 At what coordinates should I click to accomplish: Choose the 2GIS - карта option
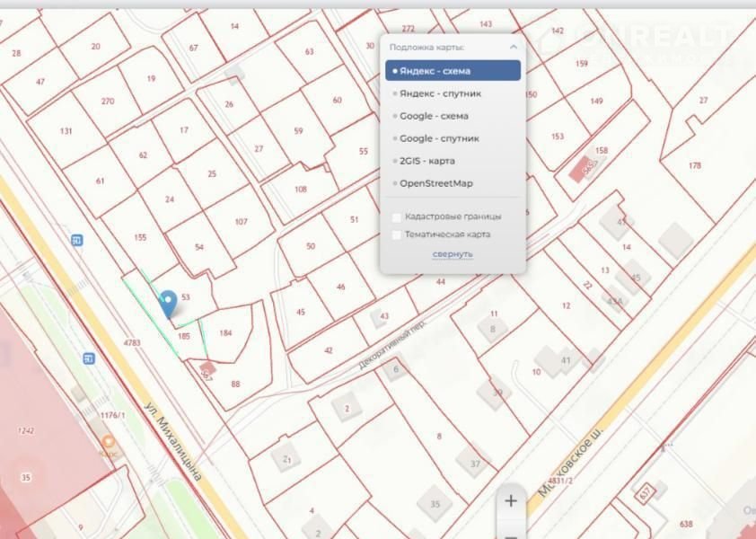426,161
